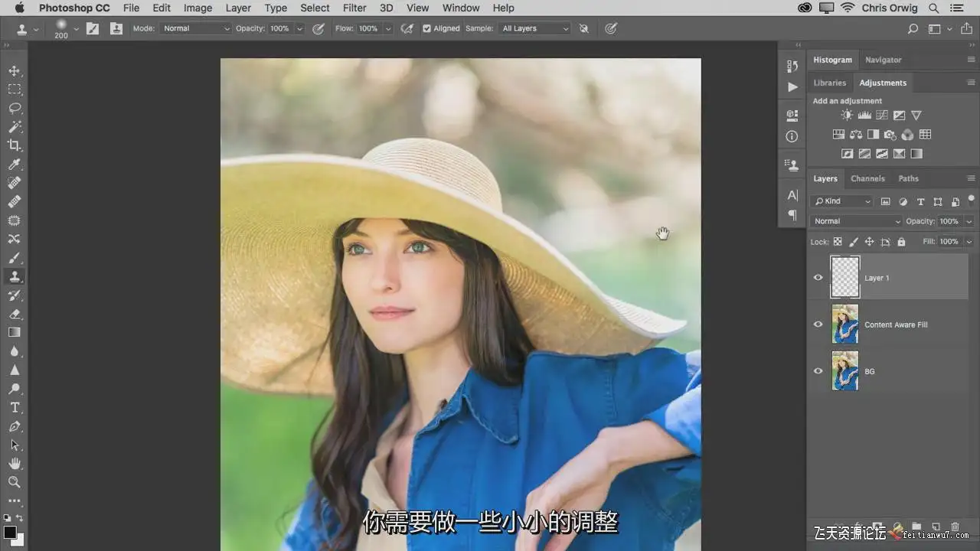980x551 pixels.
Task: Select the Lasso tool
Action: click(x=15, y=108)
